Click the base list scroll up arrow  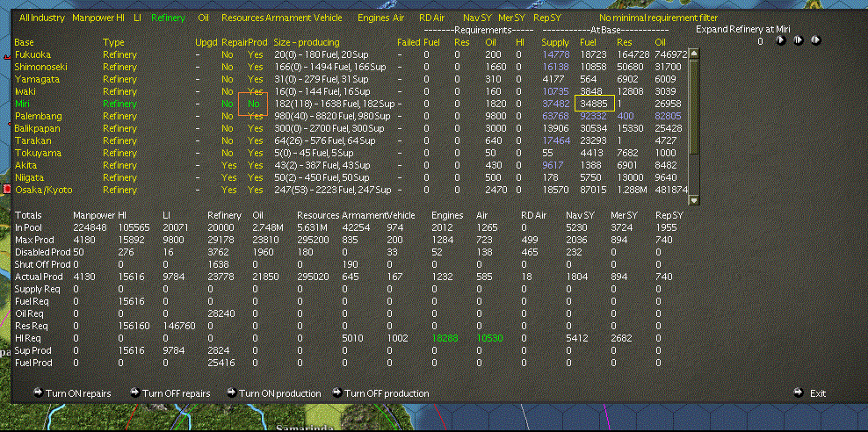click(x=693, y=54)
